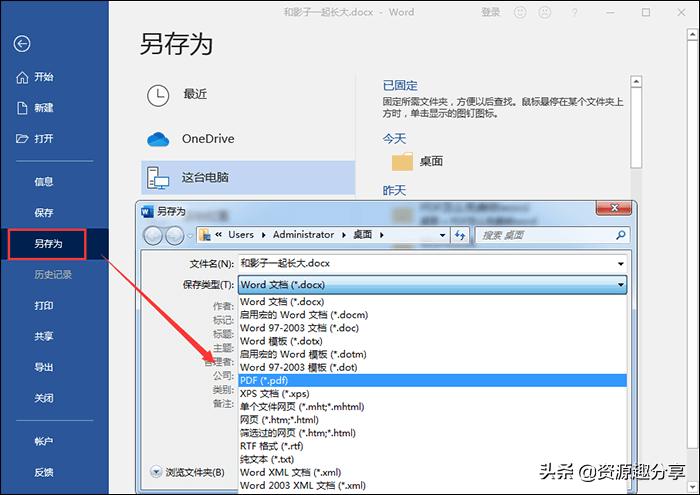Click the back arrow circle icon

22,44
